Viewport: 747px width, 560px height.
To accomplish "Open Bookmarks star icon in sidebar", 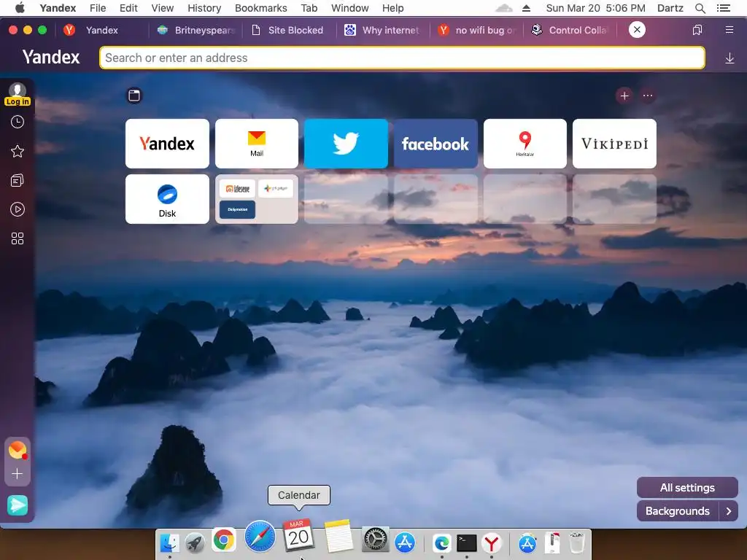I will pyautogui.click(x=18, y=152).
